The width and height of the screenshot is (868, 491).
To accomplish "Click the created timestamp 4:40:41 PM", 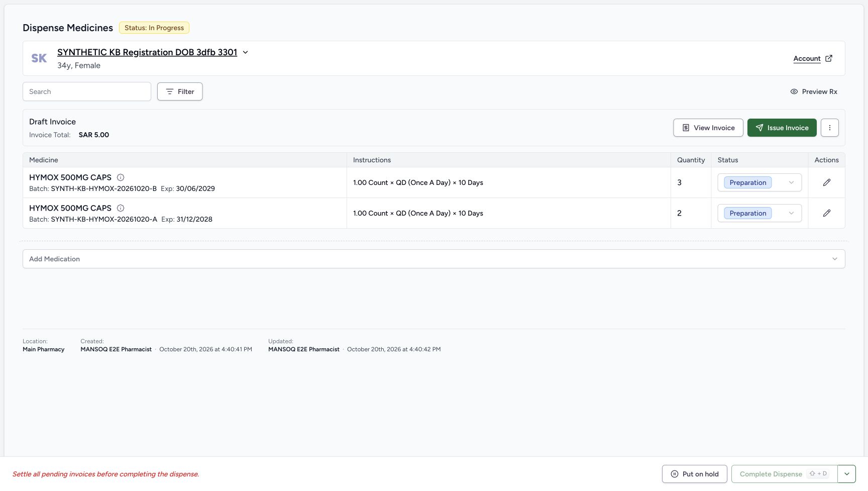I will pyautogui.click(x=205, y=349).
